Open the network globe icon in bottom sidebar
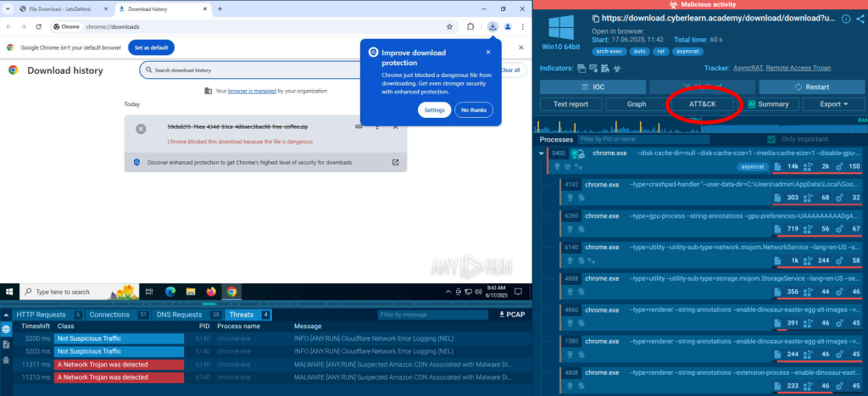868x396 pixels. 6,330
